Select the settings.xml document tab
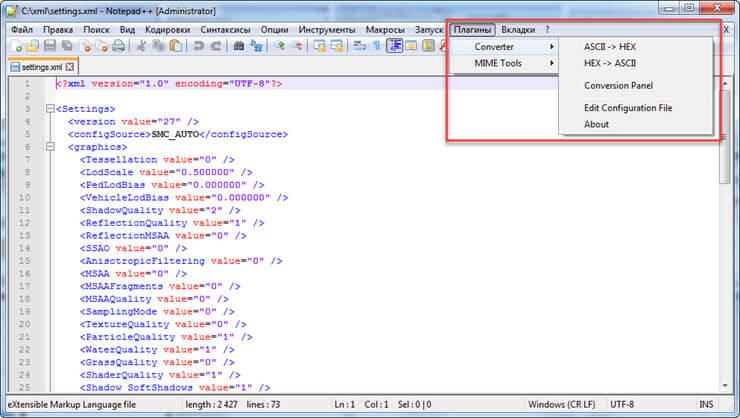 point(42,67)
